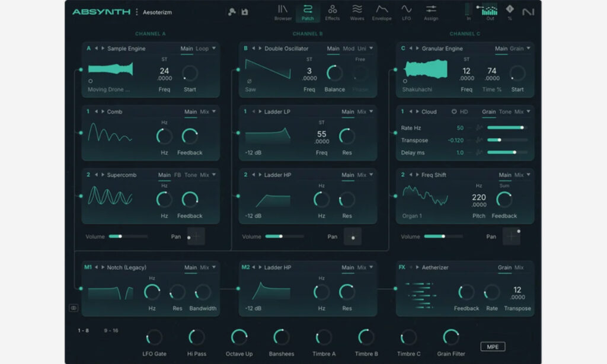The height and width of the screenshot is (364, 607).
Task: Open Cloud module dropdown arrow
Action: 528,111
